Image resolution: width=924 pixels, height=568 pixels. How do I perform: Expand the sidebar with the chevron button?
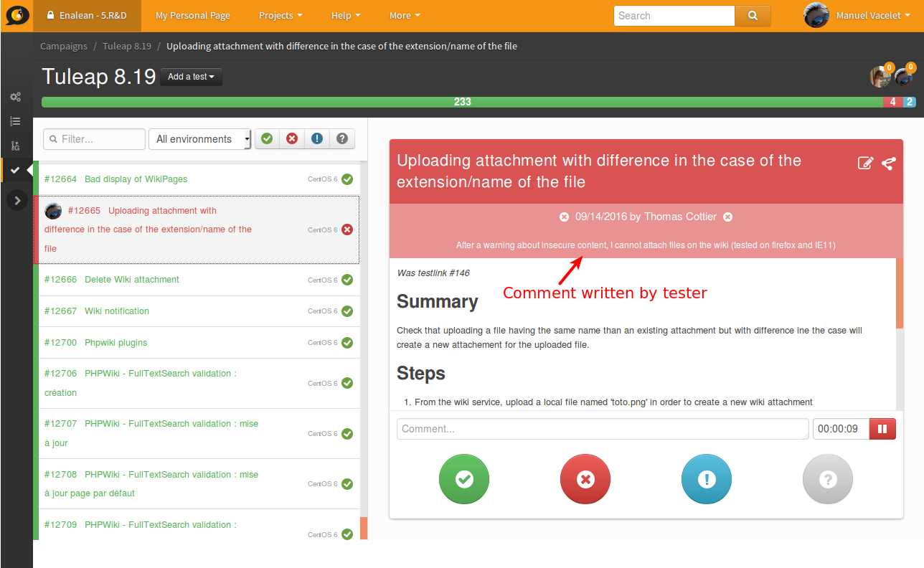point(17,201)
